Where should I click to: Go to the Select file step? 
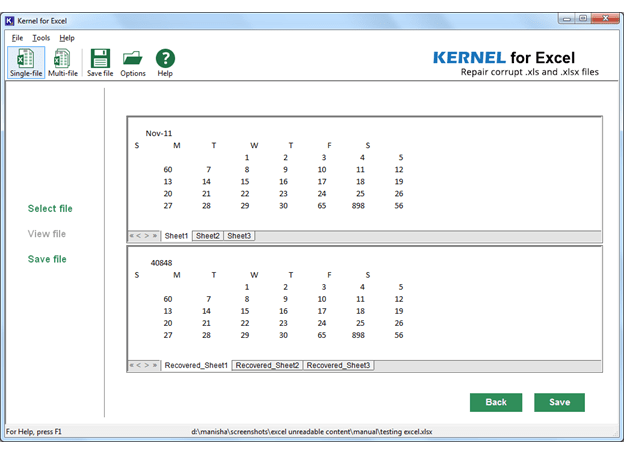(x=50, y=208)
